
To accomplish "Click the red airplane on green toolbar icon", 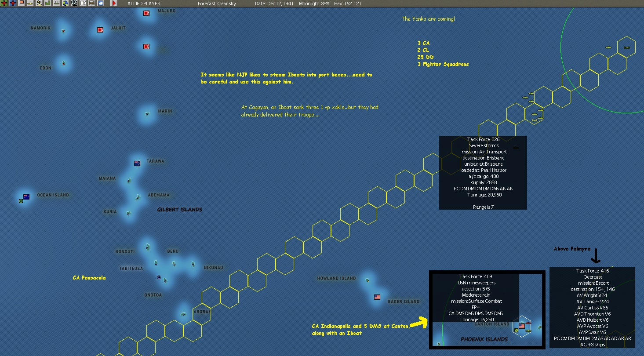I will (4, 3).
